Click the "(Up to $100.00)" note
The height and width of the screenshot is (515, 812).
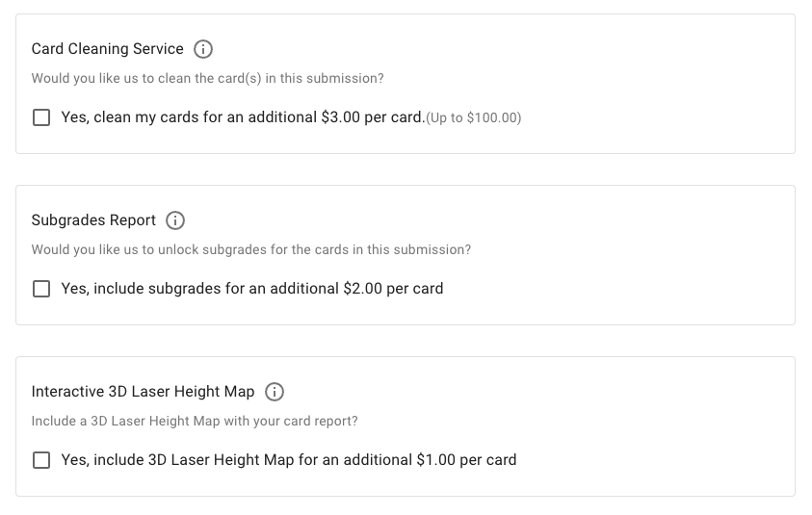pyautogui.click(x=473, y=118)
